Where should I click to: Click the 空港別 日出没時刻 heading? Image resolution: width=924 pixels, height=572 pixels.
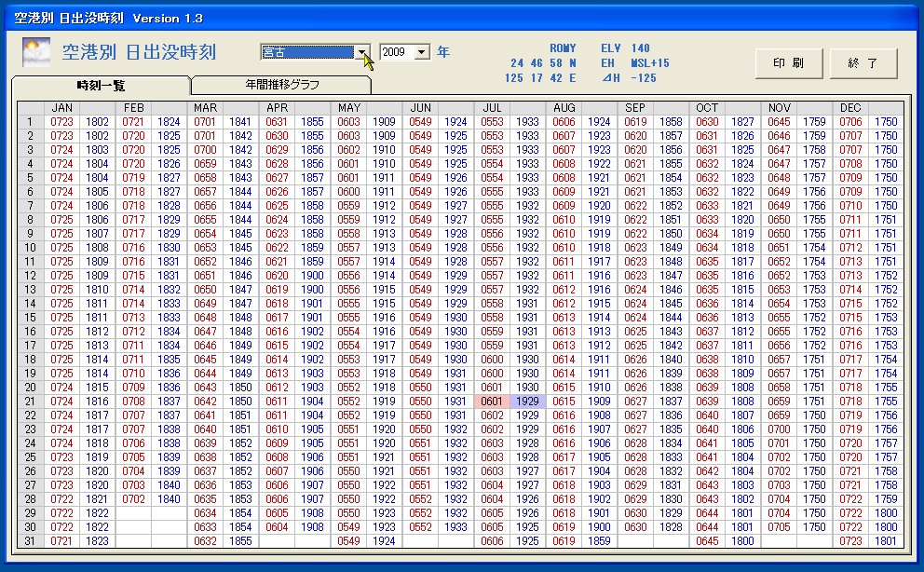pos(139,52)
